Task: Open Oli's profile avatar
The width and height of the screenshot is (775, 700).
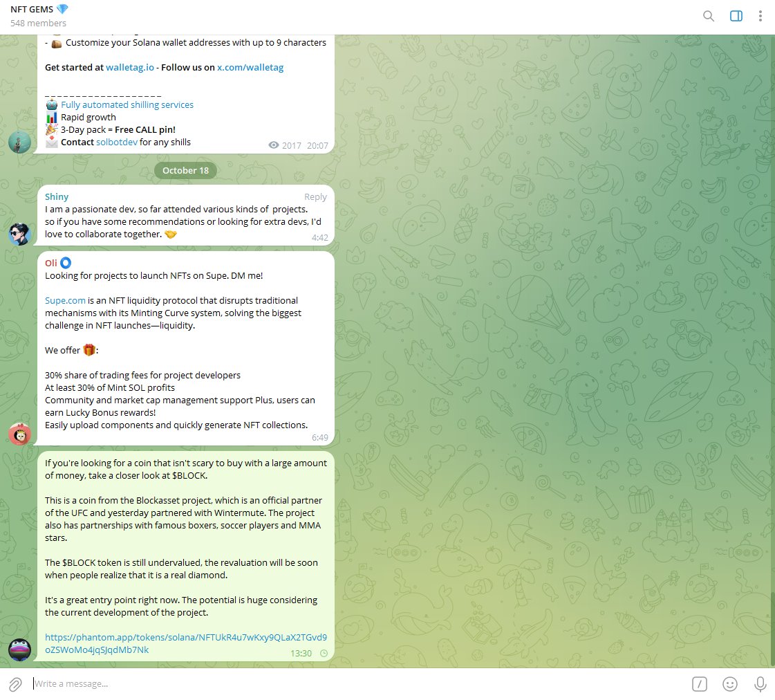Action: pyautogui.click(x=20, y=434)
